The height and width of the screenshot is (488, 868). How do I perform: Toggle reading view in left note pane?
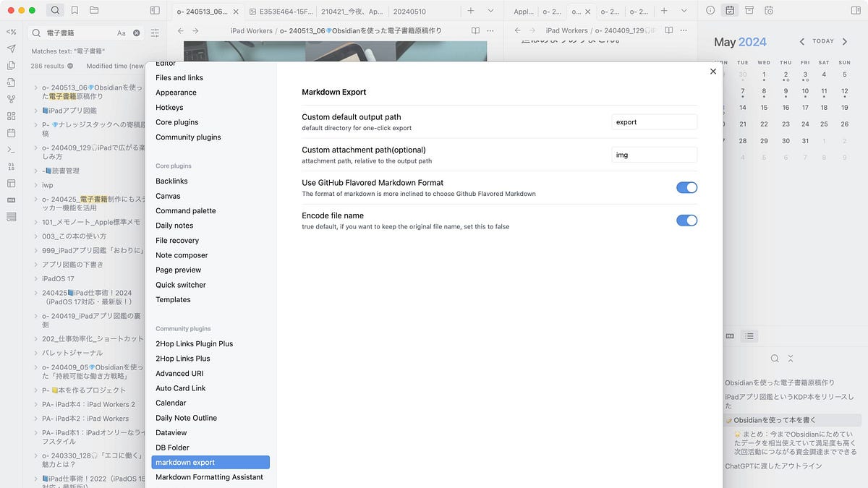click(475, 30)
